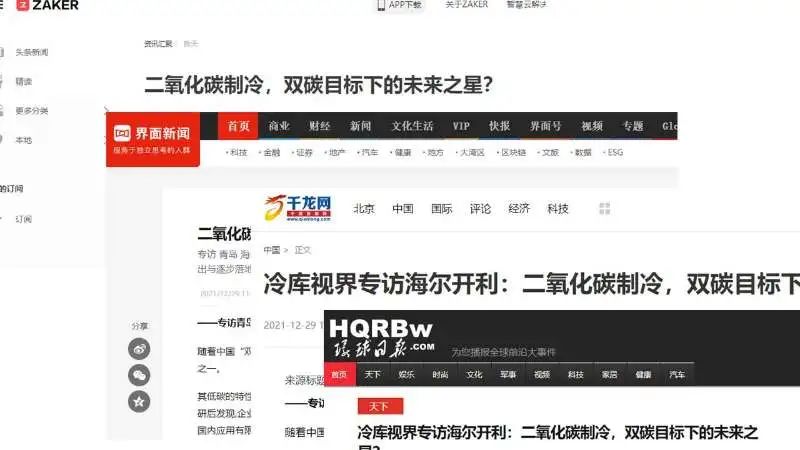The height and width of the screenshot is (450, 800).
Task: Open the 快报 tab in 界面新闻
Action: click(499, 126)
